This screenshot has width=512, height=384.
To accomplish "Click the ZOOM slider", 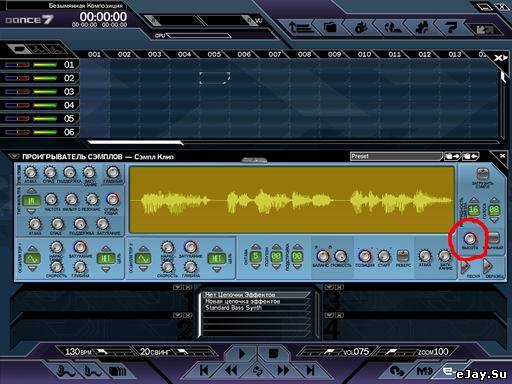I will coord(397,352).
